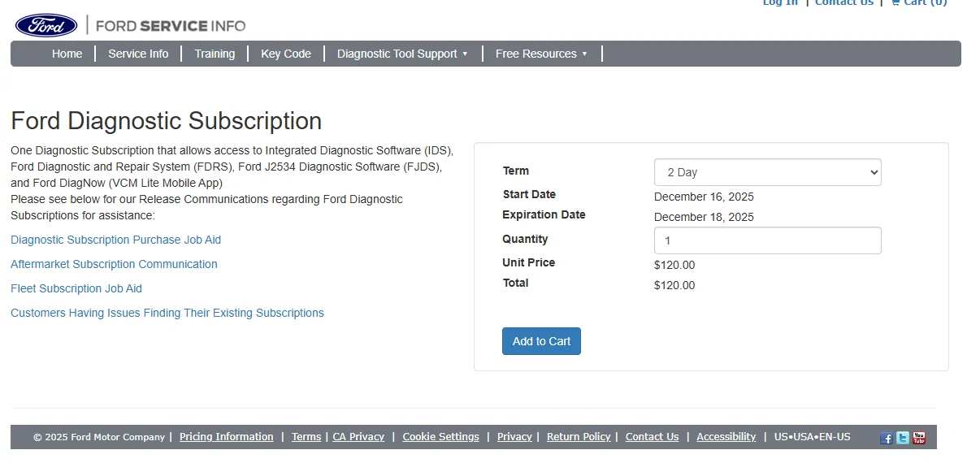Screen dimensions: 980x463
Task: Open Service Info menu item
Action: (x=138, y=54)
